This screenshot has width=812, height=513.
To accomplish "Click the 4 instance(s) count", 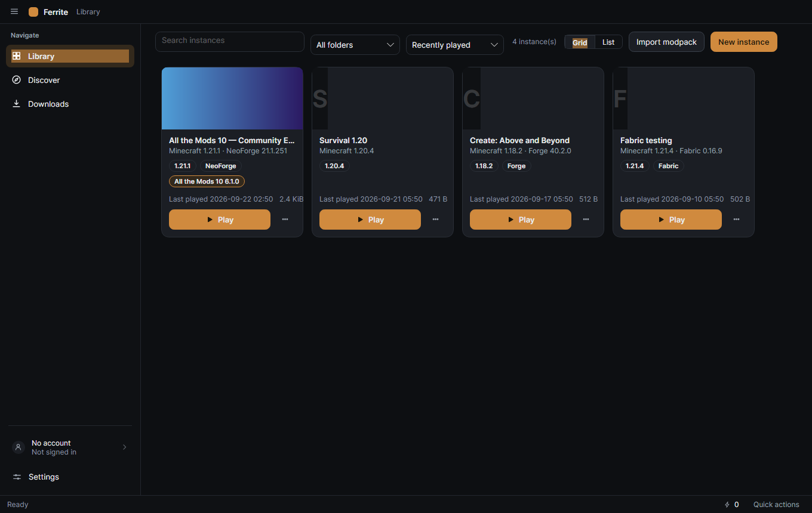I will [534, 42].
